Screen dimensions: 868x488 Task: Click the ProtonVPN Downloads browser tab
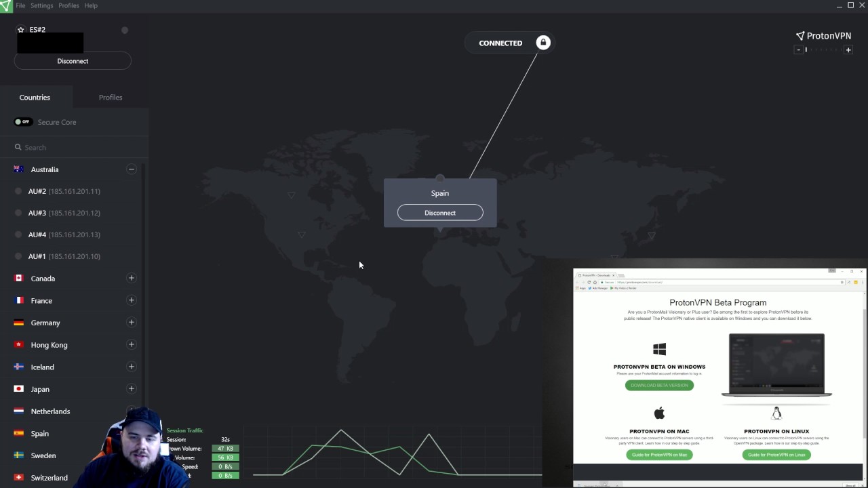coord(597,275)
